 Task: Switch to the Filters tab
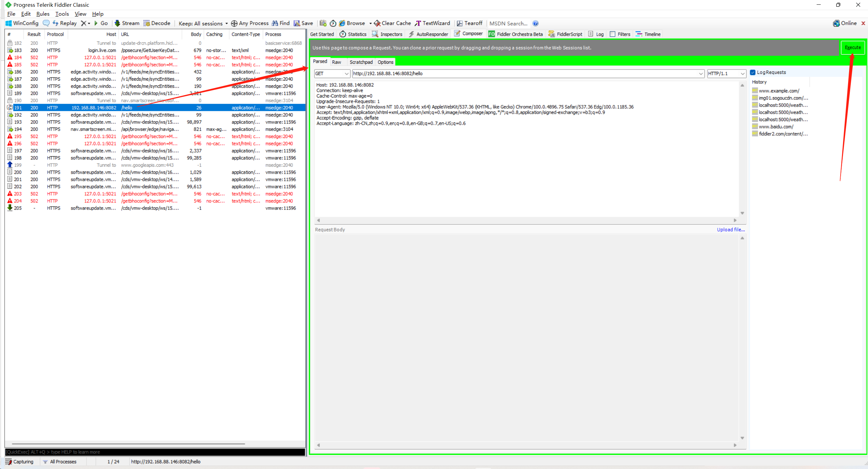click(x=620, y=34)
